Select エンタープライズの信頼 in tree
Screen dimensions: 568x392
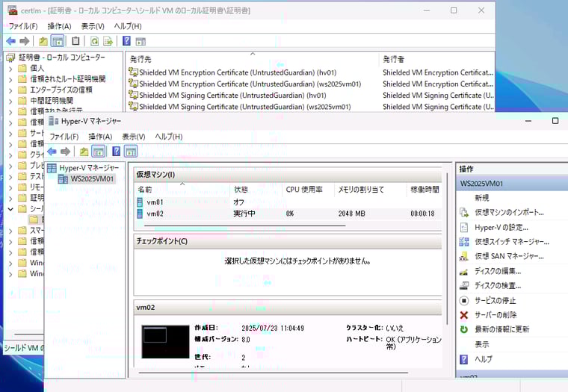tap(61, 90)
